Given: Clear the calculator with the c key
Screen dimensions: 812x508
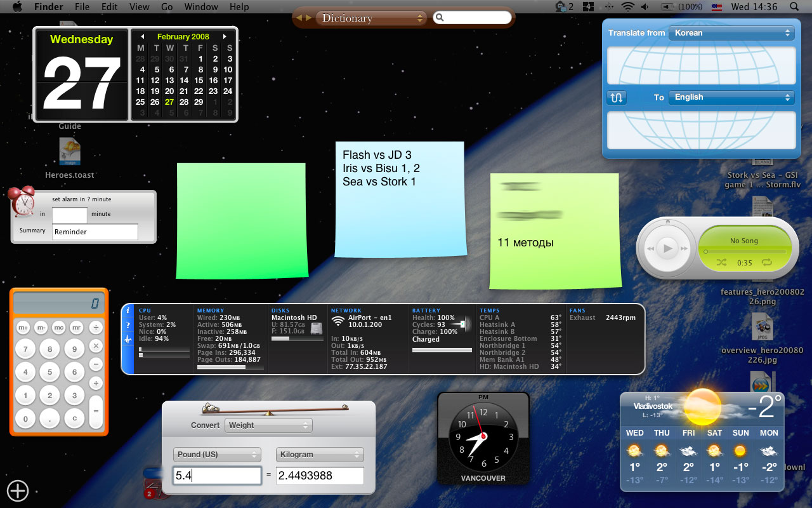Looking at the screenshot, I should tap(74, 419).
